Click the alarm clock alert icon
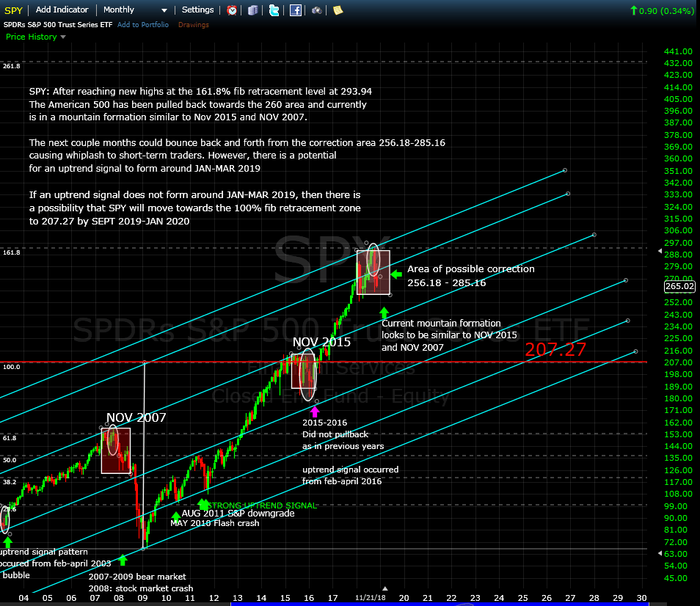This screenshot has width=700, height=606. tap(232, 10)
